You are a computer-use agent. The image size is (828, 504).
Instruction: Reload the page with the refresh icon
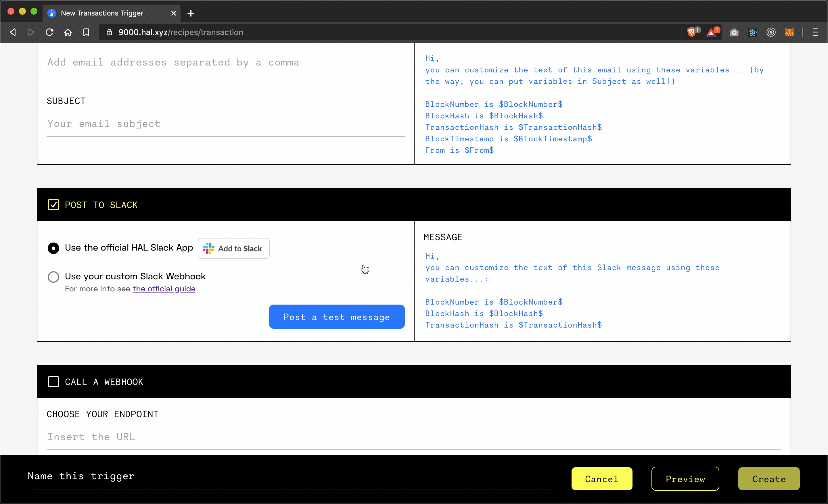(x=49, y=32)
